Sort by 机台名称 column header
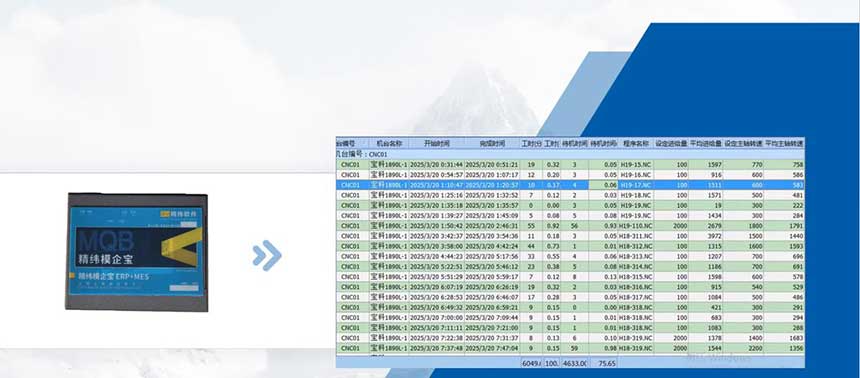The image size is (860, 378). pos(389,144)
